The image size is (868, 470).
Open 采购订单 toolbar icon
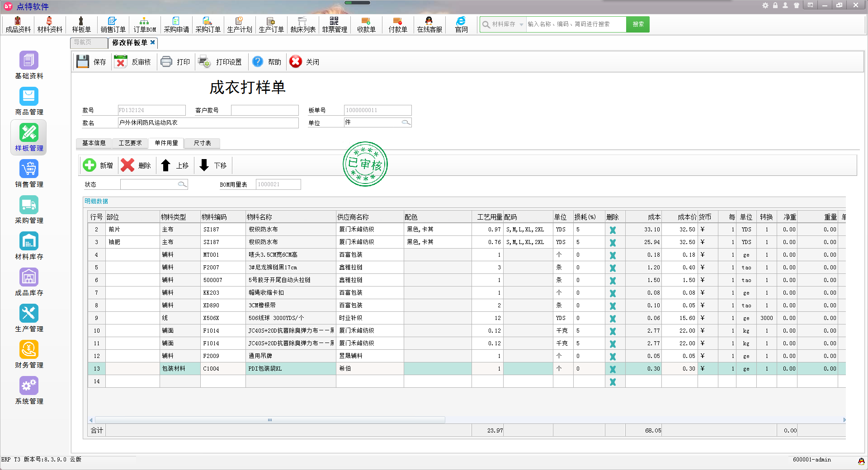point(208,24)
